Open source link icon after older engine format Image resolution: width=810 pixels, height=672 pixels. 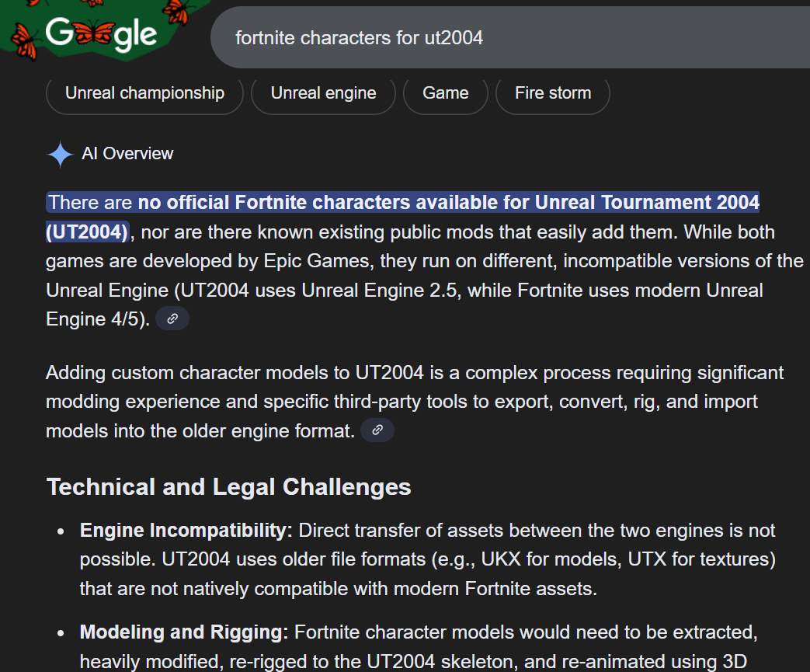tap(377, 430)
